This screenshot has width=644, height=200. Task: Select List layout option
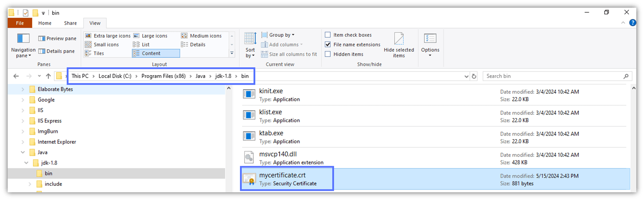pyautogui.click(x=141, y=45)
